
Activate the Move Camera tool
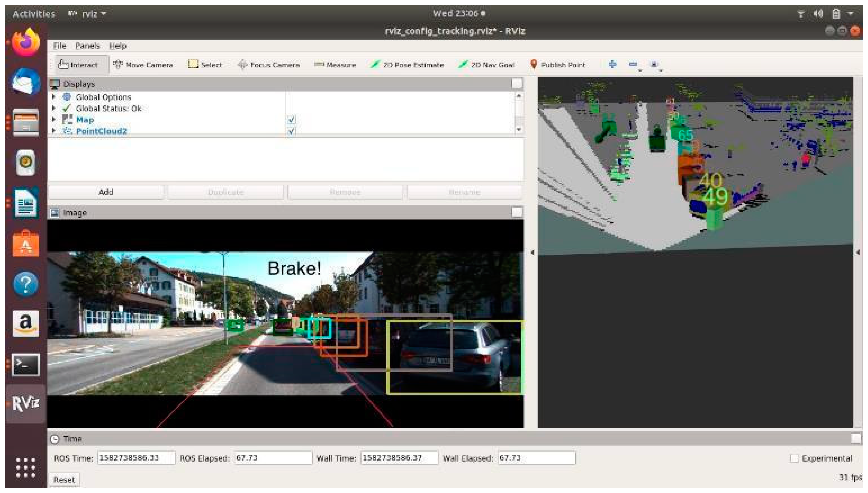143,65
